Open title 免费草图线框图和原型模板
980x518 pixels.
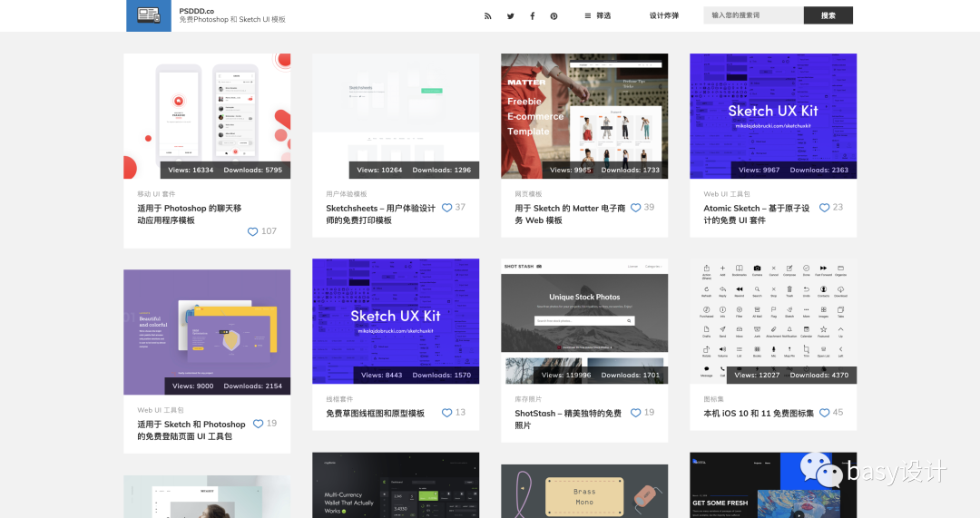375,414
